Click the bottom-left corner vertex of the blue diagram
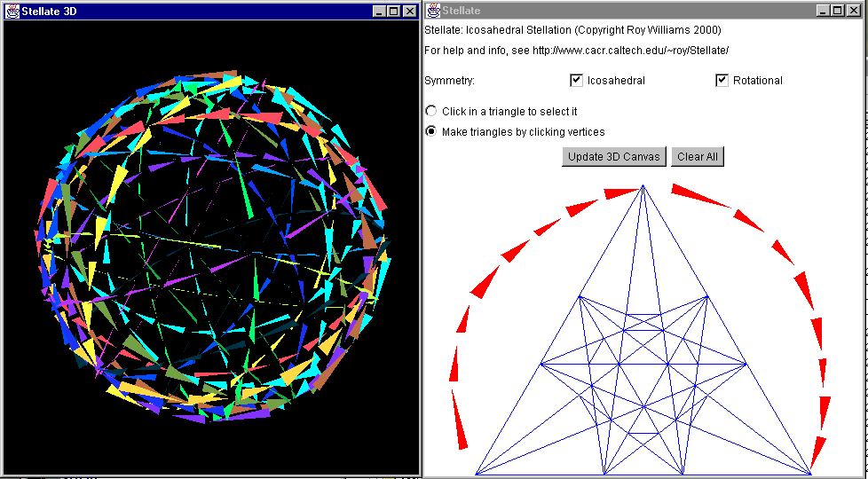Image resolution: width=868 pixels, height=479 pixels. point(477,473)
